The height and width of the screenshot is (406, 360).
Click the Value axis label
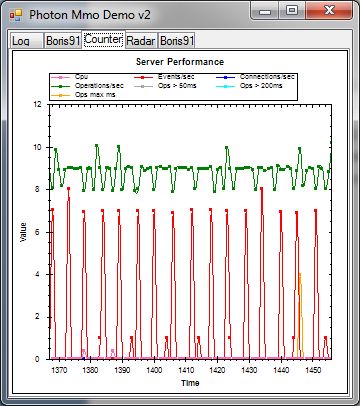click(x=23, y=232)
